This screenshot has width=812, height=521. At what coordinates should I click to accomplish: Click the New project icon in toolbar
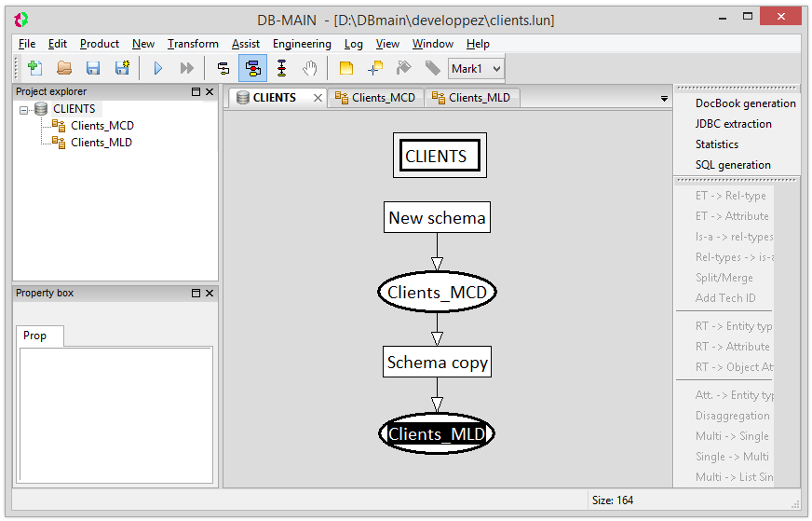click(x=34, y=68)
